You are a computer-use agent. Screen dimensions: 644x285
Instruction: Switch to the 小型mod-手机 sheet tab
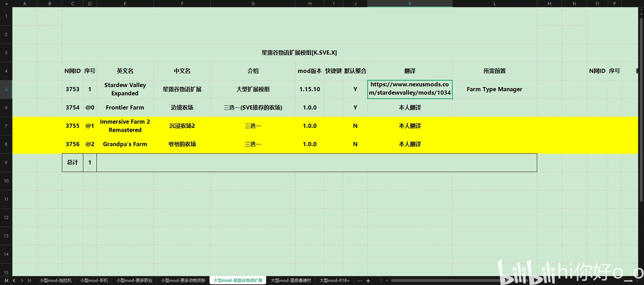pos(93,281)
